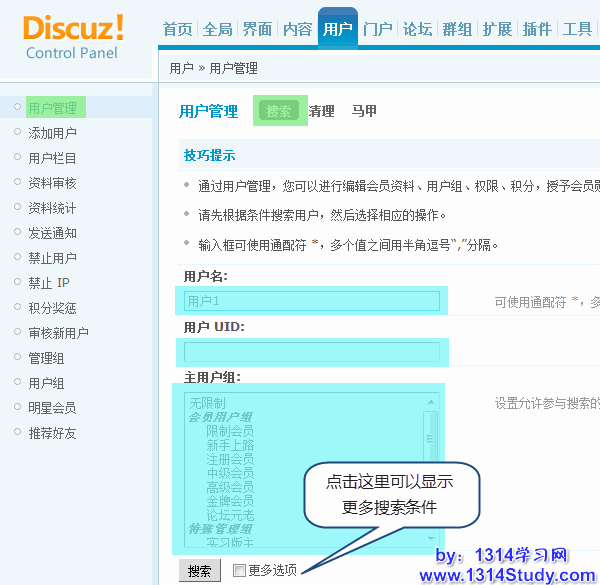Screen dimensions: 600x585
Task: Go to 禁止 IP in sidebar
Action: (x=49, y=283)
